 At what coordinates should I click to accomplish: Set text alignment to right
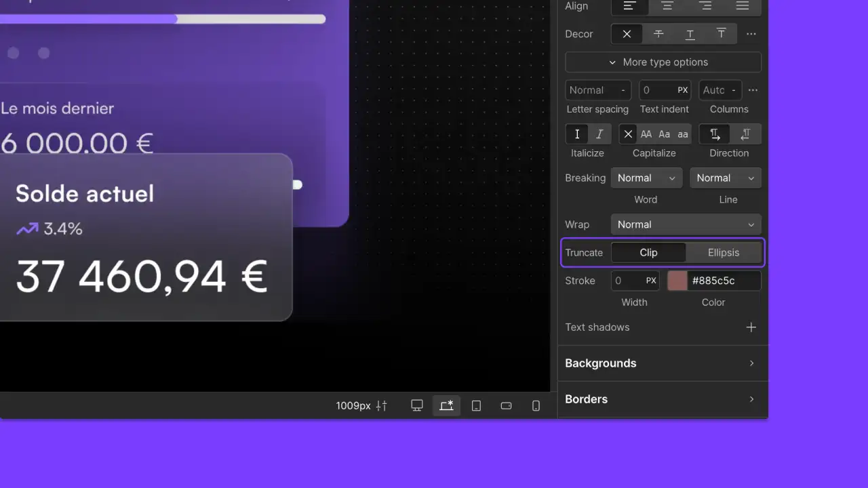pos(705,6)
